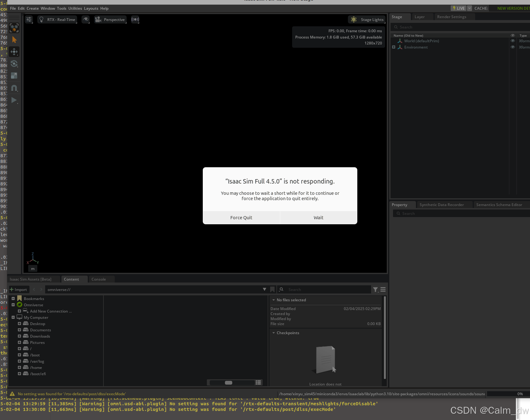
Task: Switch to the Layer tab
Action: point(419,17)
